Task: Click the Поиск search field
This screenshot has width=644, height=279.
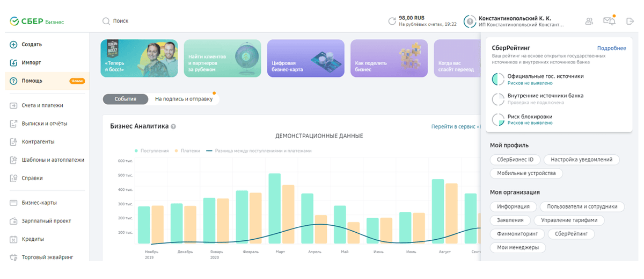Action: [120, 21]
